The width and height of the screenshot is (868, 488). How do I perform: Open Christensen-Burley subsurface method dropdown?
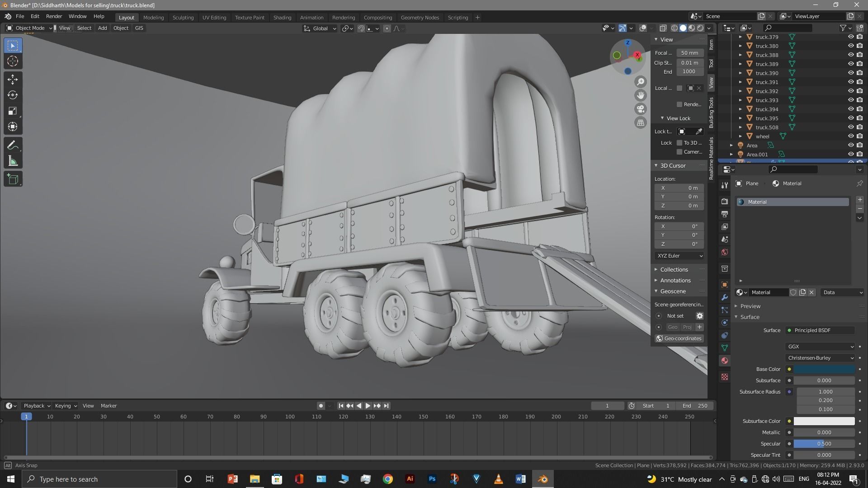pyautogui.click(x=820, y=358)
